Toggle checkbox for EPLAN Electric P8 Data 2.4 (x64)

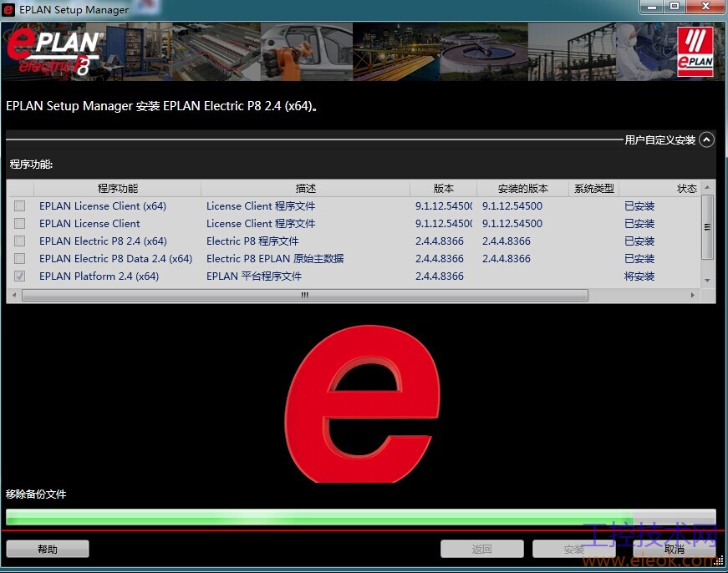tap(19, 258)
